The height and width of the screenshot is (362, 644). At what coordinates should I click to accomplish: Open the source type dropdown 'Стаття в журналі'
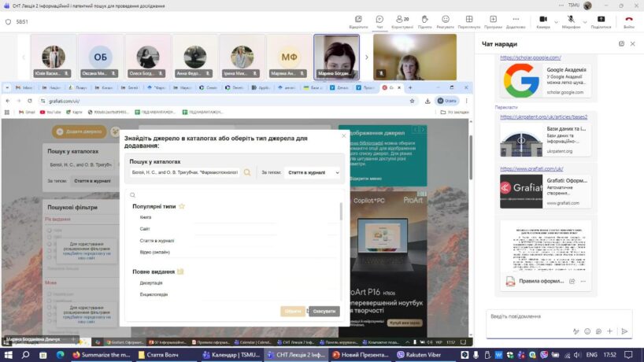point(312,172)
